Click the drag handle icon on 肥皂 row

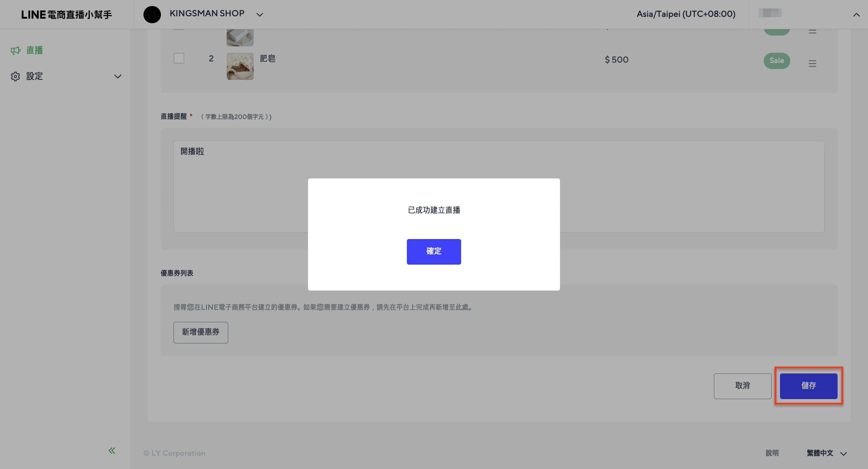(x=812, y=63)
